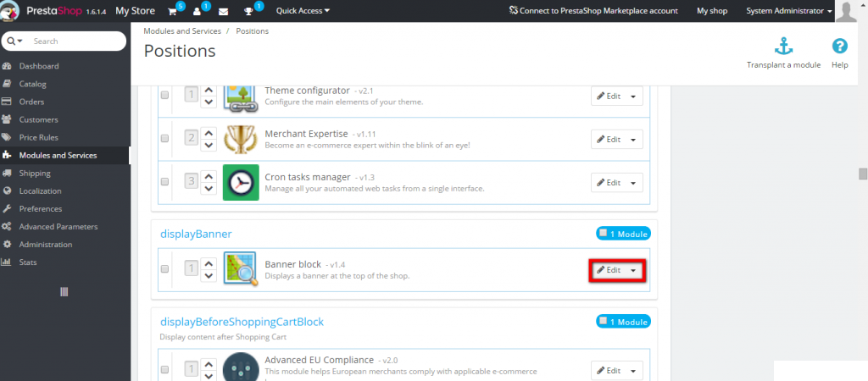The height and width of the screenshot is (381, 868).
Task: Click the Merchant Expertise trophy image
Action: coord(241,139)
